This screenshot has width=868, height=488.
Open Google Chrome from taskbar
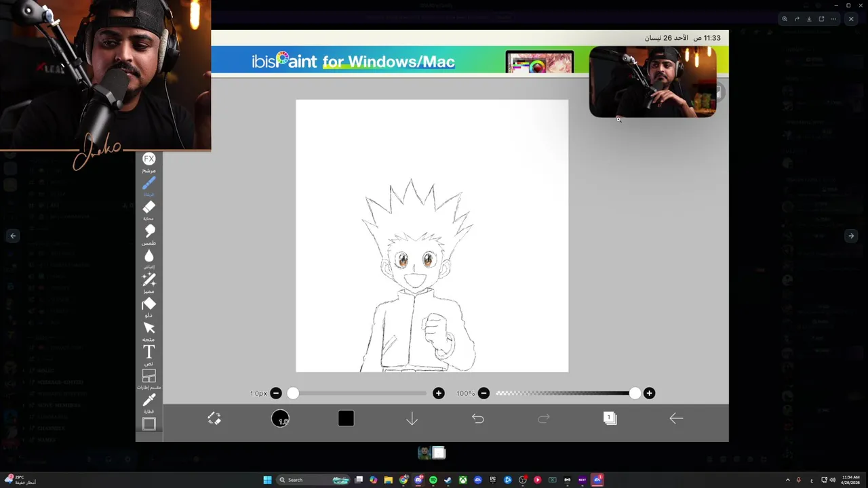tap(403, 480)
